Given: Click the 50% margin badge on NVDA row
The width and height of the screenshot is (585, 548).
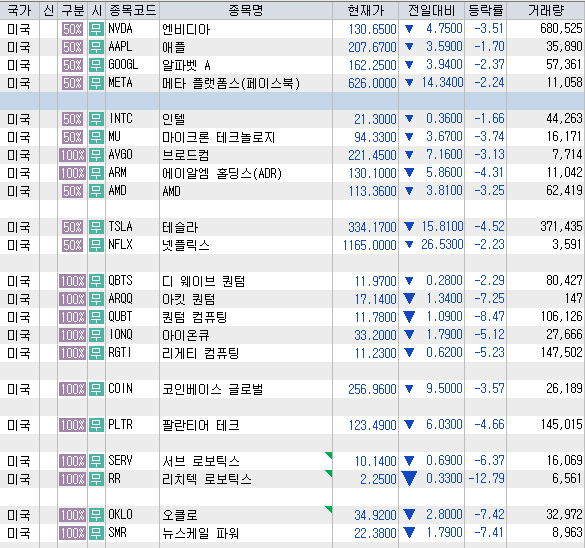Looking at the screenshot, I should 72,29.
